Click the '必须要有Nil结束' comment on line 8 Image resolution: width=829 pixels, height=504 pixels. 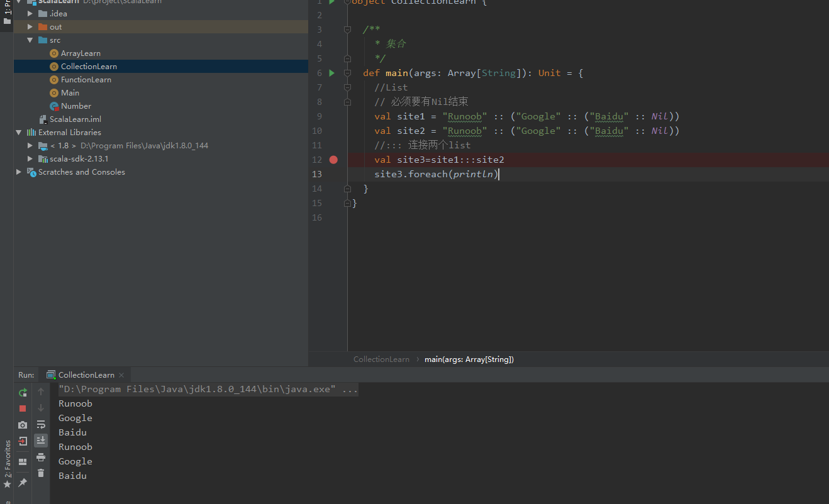click(x=421, y=102)
